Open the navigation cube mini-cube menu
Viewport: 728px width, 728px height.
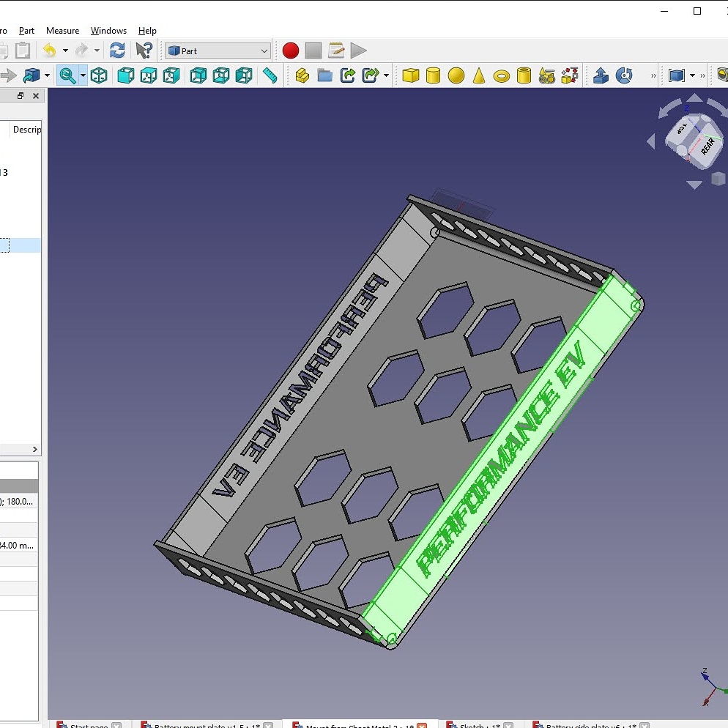[x=718, y=179]
